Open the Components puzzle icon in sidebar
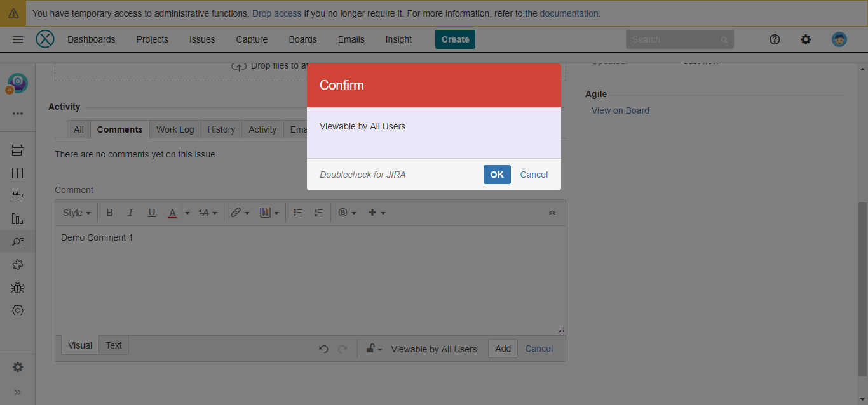 [18, 265]
